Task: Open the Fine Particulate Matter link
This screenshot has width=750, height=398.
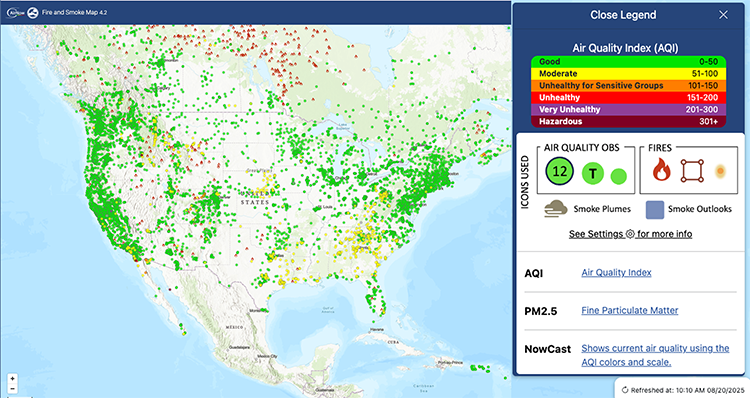Action: [629, 310]
